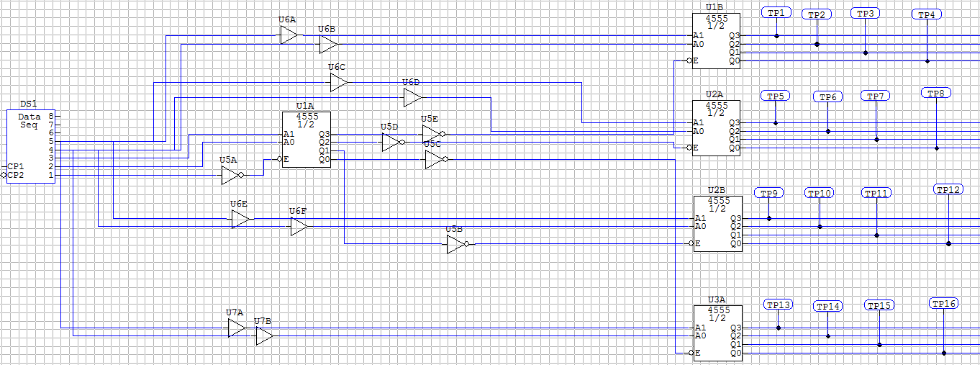Pick the U6F buffer gate

[x=299, y=227]
